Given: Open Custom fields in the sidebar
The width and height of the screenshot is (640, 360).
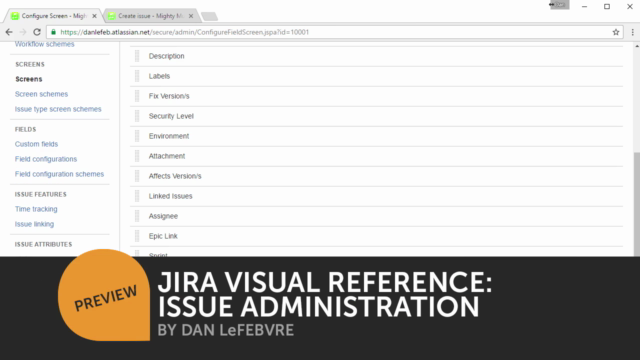Looking at the screenshot, I should (x=36, y=144).
